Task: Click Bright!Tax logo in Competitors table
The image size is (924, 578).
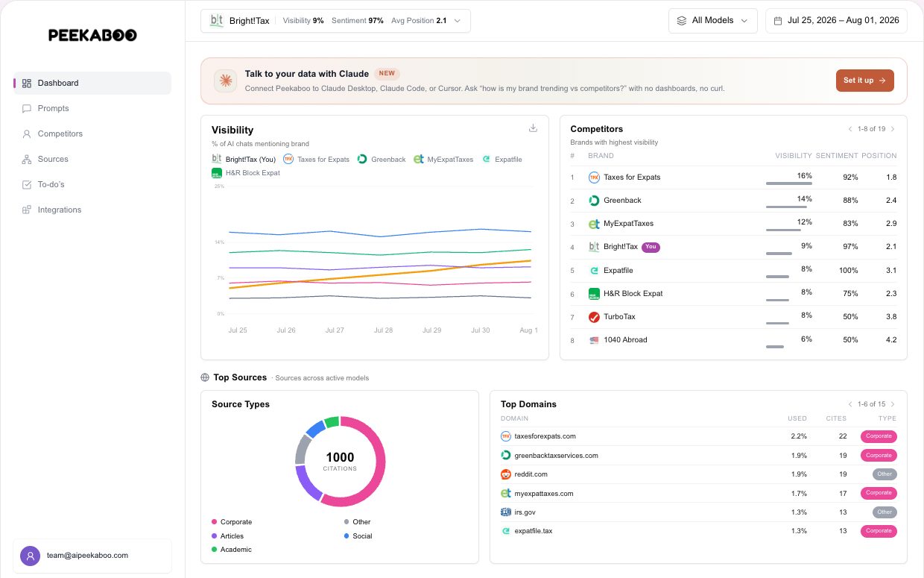Action: 594,247
